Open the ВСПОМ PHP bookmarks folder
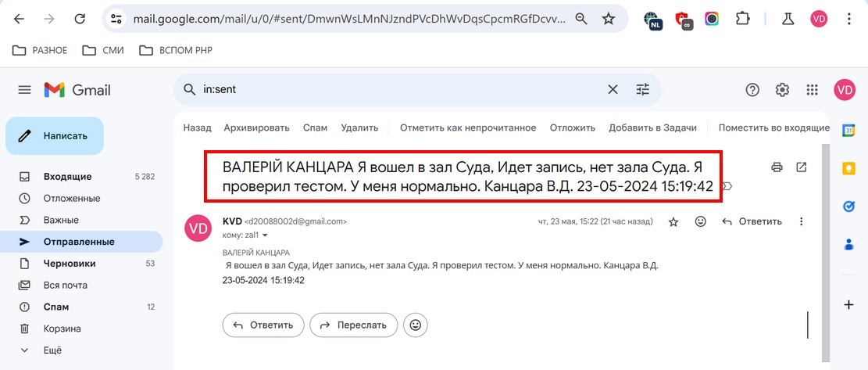 pyautogui.click(x=176, y=50)
